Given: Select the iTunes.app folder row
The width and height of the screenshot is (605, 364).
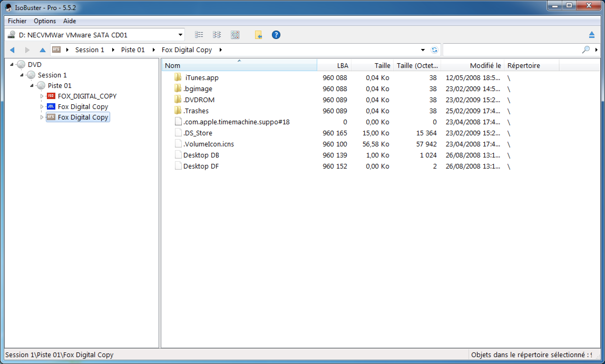Looking at the screenshot, I should pyautogui.click(x=202, y=78).
